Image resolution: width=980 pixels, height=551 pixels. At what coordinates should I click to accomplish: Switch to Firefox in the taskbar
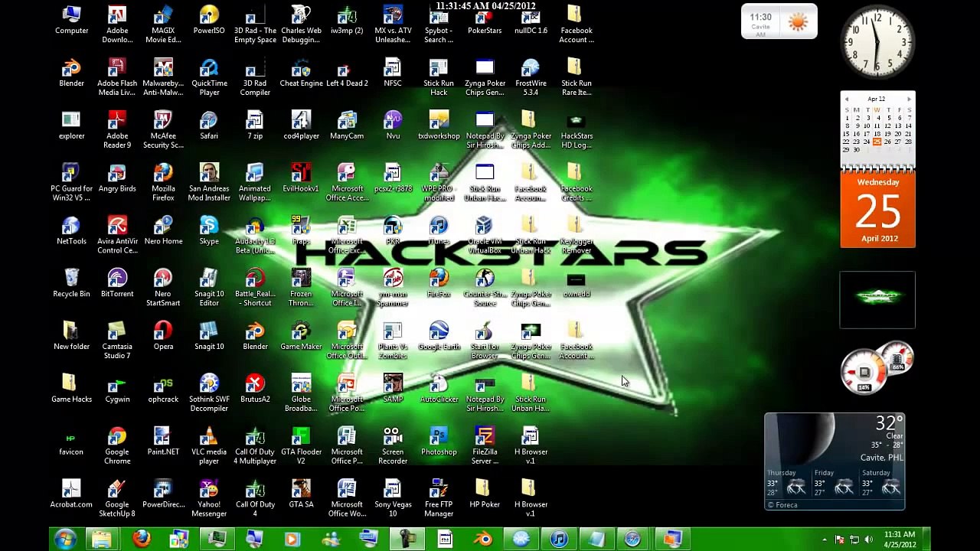click(141, 540)
